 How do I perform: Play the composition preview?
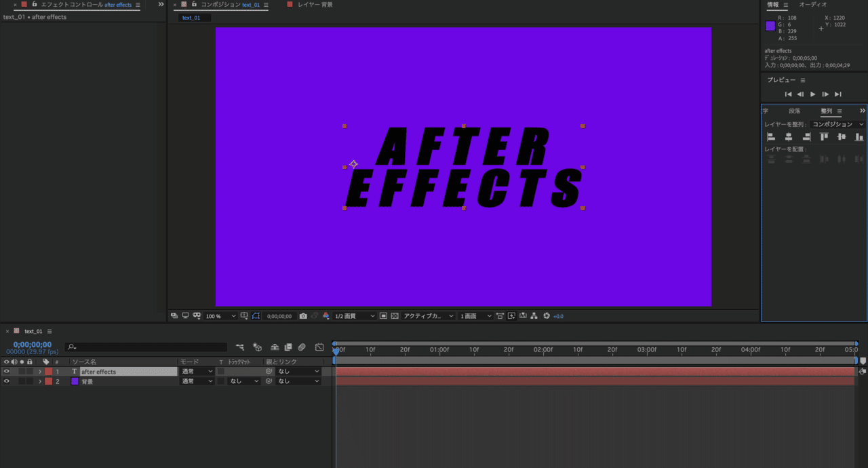pos(813,94)
